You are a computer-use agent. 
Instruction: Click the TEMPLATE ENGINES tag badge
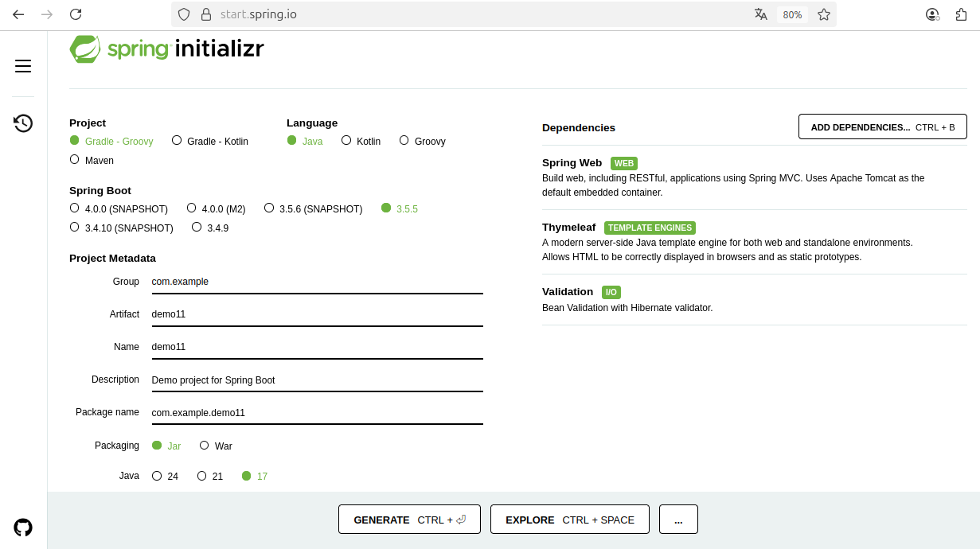coord(650,228)
